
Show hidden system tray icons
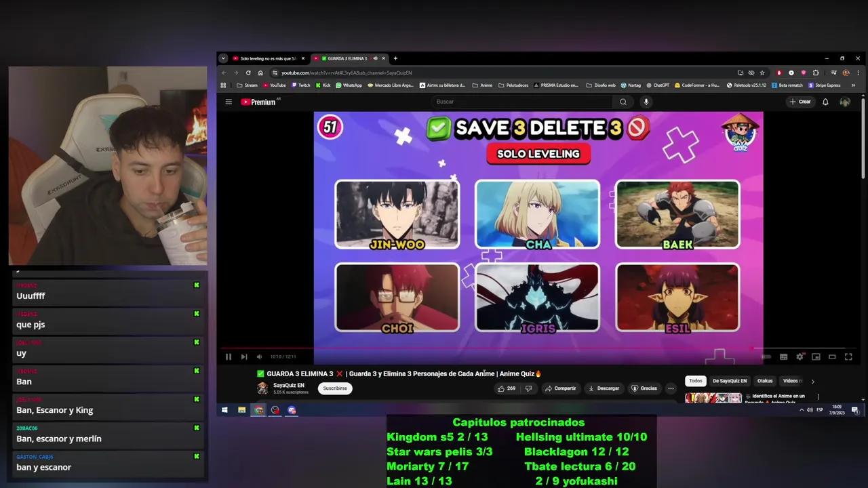802,410
